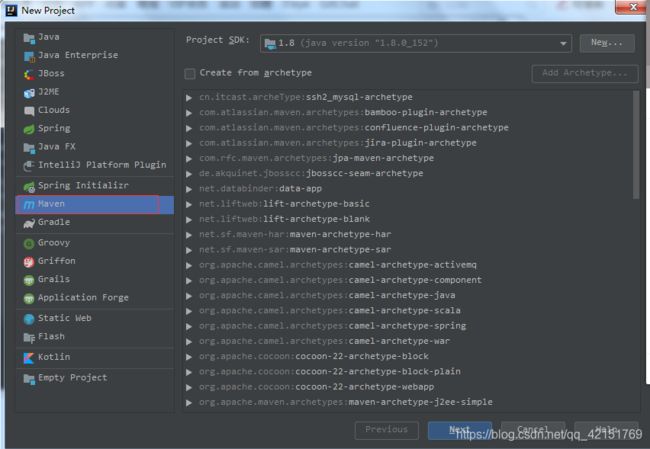The height and width of the screenshot is (449, 650).
Task: Click the New... SDK button
Action: 607,43
